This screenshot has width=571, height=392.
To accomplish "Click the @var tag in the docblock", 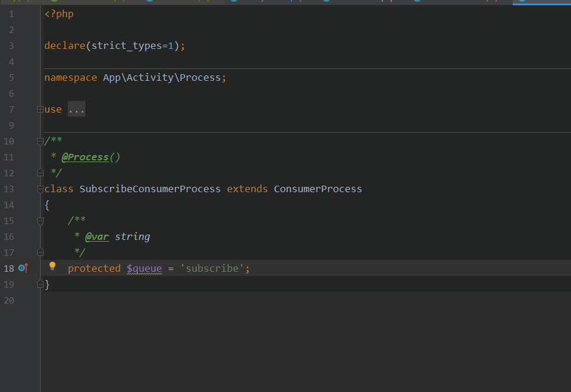I will coord(97,237).
